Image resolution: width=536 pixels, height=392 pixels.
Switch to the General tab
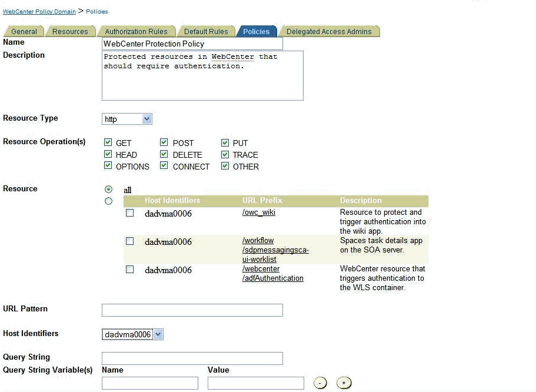(24, 31)
